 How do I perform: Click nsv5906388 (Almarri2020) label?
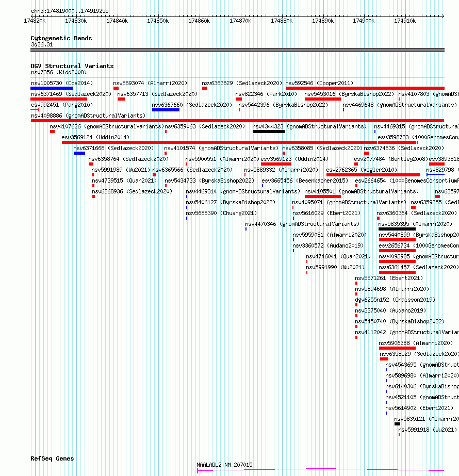[x=416, y=343]
